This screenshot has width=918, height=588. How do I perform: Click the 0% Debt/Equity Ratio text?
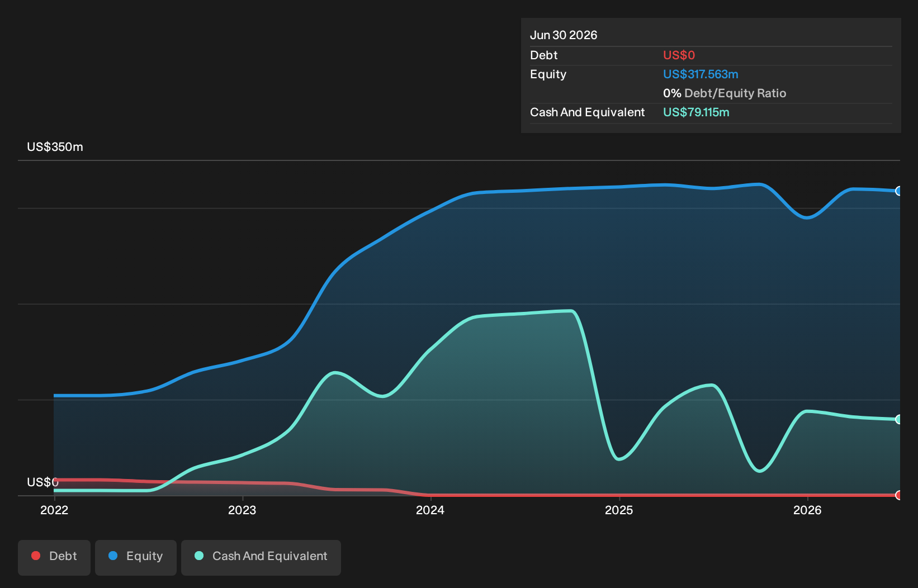point(725,93)
